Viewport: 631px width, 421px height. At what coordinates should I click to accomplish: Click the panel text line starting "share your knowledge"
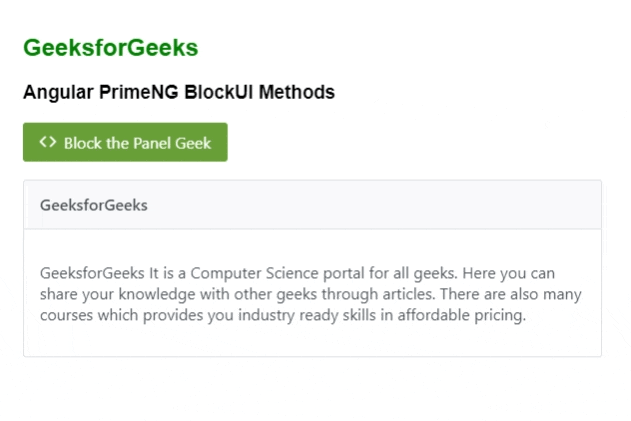click(310, 294)
